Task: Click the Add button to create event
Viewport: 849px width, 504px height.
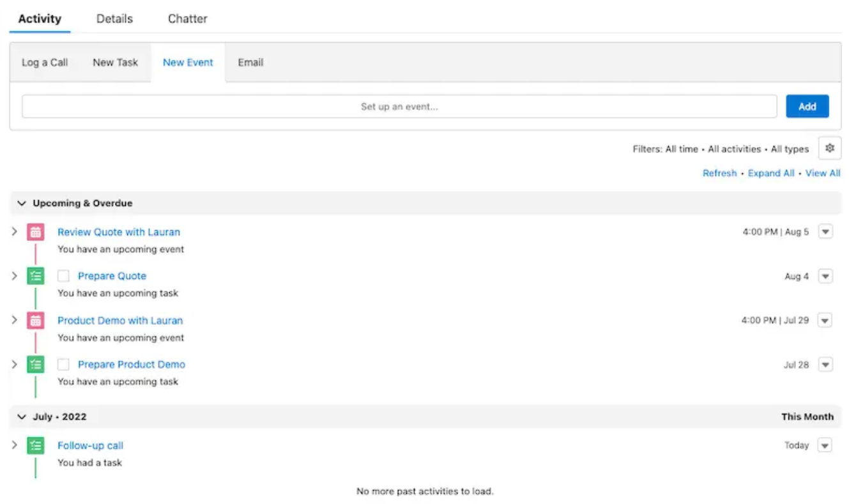Action: click(x=807, y=106)
